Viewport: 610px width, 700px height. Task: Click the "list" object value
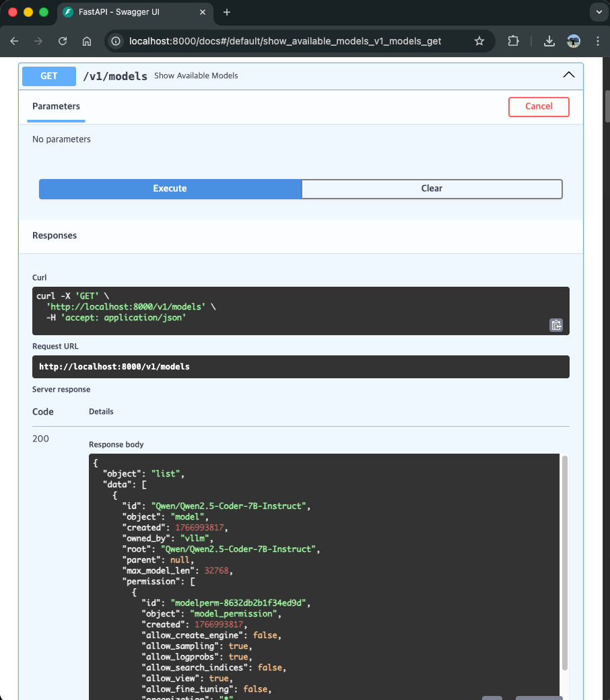tap(165, 474)
